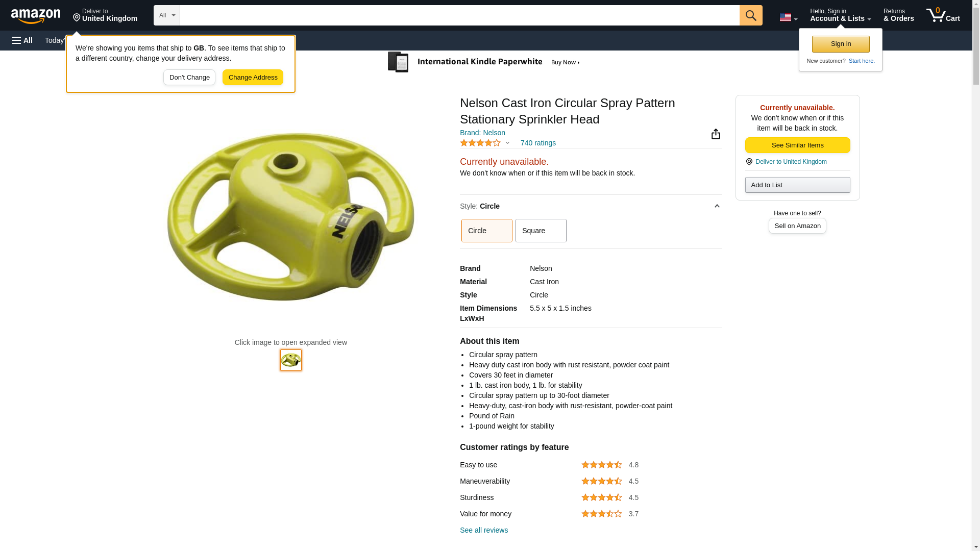
Task: Open the search category All dropdown
Action: tap(166, 15)
